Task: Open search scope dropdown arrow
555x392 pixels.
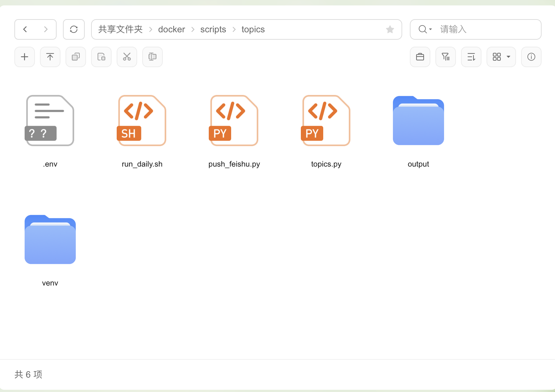Action: [x=430, y=29]
